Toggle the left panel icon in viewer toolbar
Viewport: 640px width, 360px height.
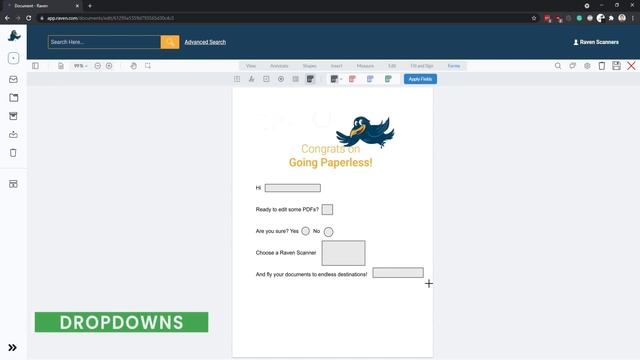point(36,66)
